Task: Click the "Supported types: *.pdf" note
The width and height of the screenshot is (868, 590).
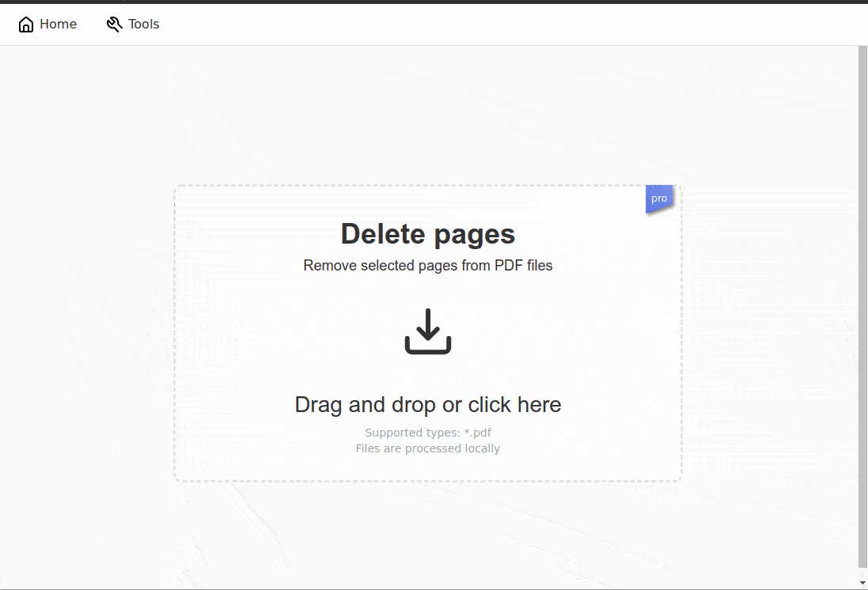Action: pos(428,433)
